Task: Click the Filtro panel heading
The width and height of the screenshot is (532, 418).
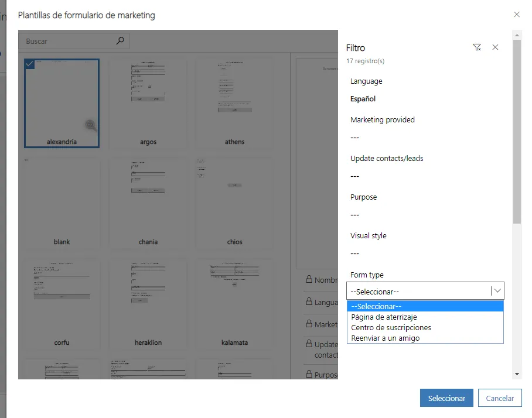Action: (356, 48)
